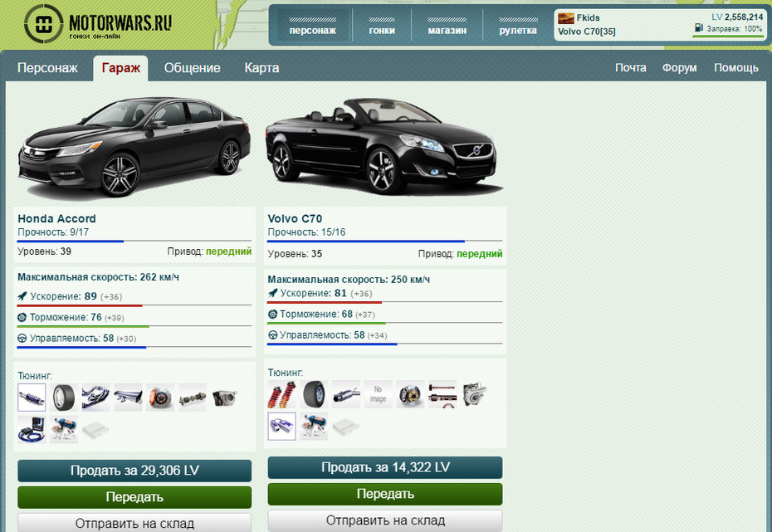Click the LV 2,558,214 balance

(x=737, y=17)
